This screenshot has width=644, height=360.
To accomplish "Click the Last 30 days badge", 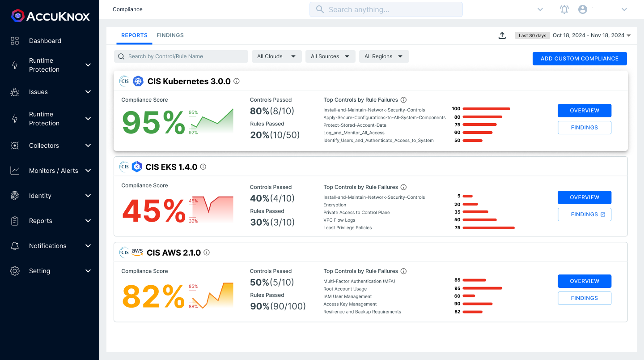I will [x=533, y=35].
